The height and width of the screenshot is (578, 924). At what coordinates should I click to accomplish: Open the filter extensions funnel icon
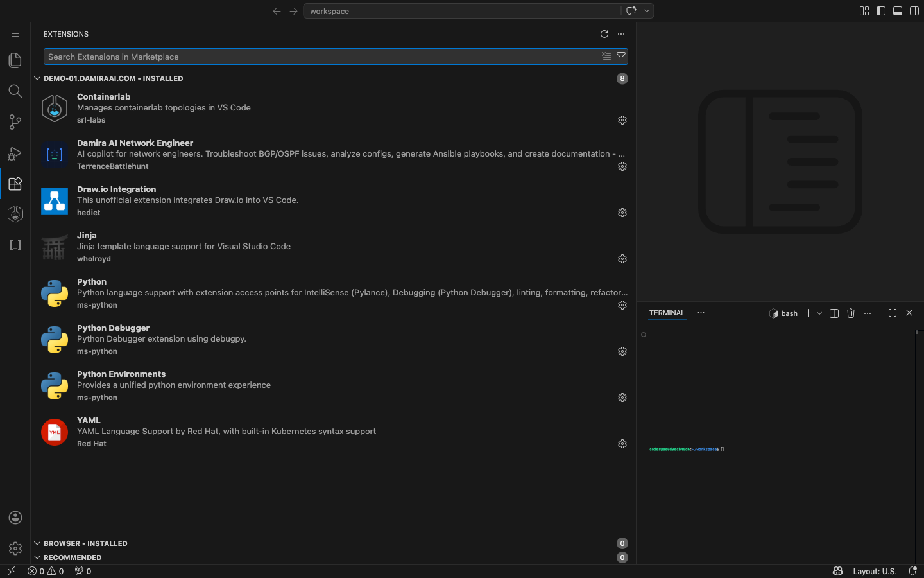point(621,57)
